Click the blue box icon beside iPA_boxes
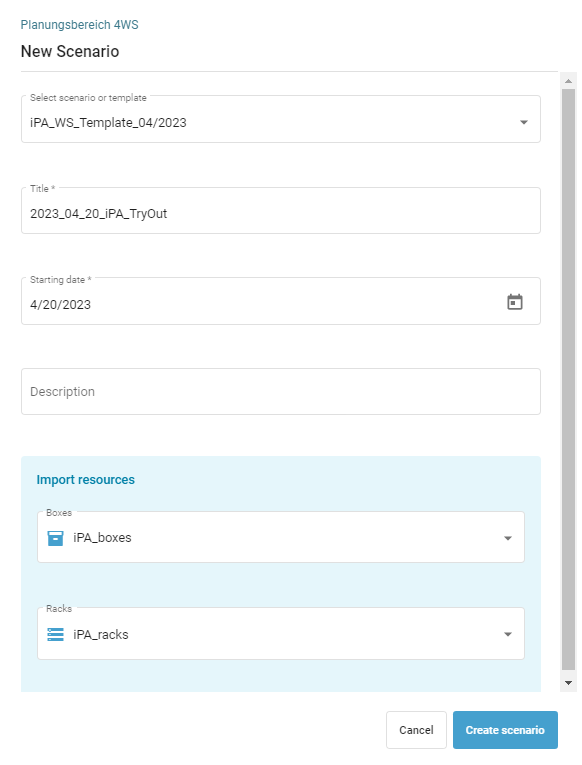The width and height of the screenshot is (582, 765). click(x=55, y=538)
